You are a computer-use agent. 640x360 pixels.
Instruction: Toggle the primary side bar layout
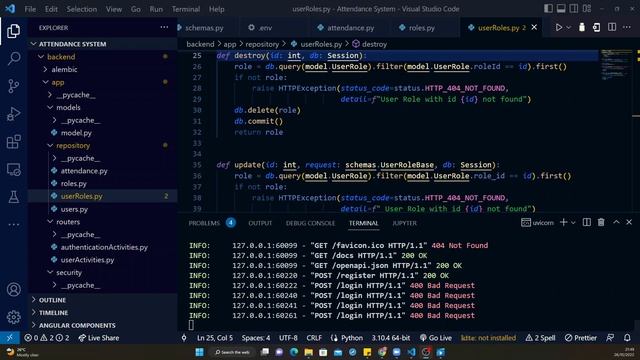tap(548, 9)
